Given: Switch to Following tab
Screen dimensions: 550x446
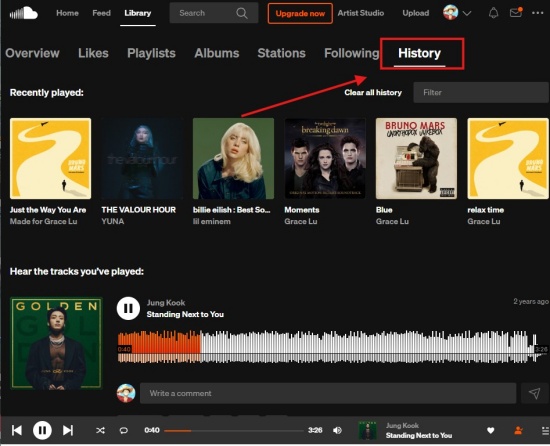Looking at the screenshot, I should pyautogui.click(x=352, y=53).
